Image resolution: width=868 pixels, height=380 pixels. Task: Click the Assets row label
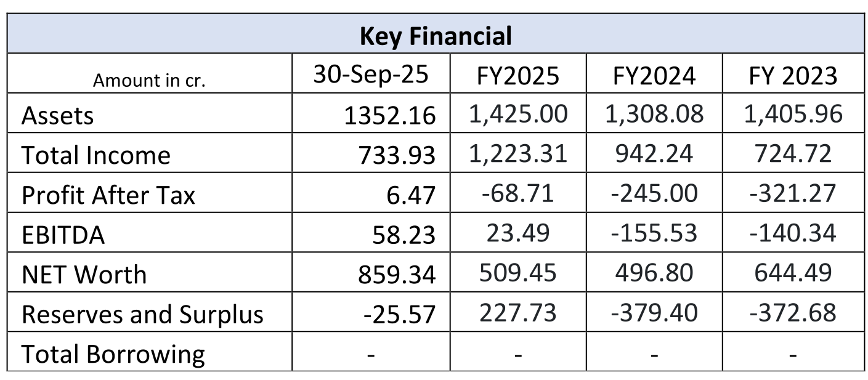point(58,116)
